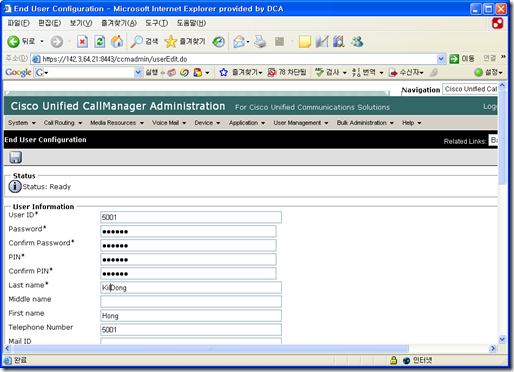
Task: Open the Call Routing menu dropdown
Action: (63, 123)
